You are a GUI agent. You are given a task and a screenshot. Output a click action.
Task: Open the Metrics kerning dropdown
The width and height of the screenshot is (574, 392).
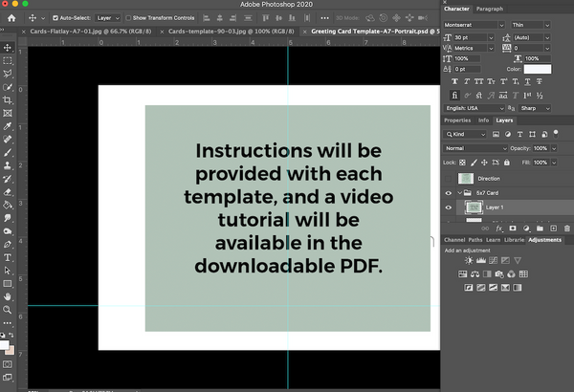pyautogui.click(x=491, y=48)
